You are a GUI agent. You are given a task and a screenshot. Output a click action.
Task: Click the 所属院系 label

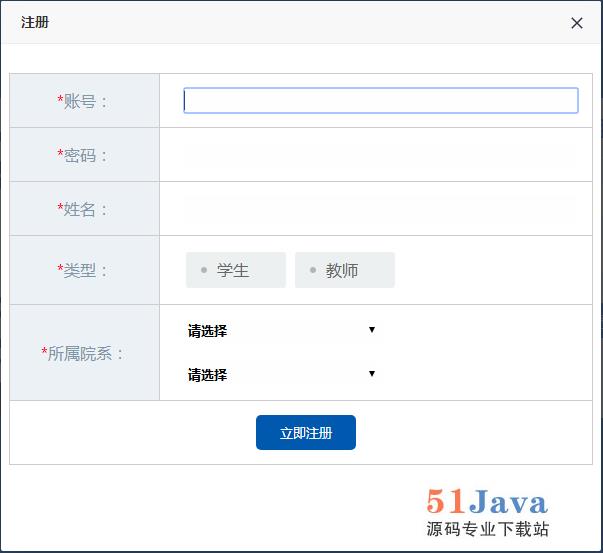click(85, 353)
